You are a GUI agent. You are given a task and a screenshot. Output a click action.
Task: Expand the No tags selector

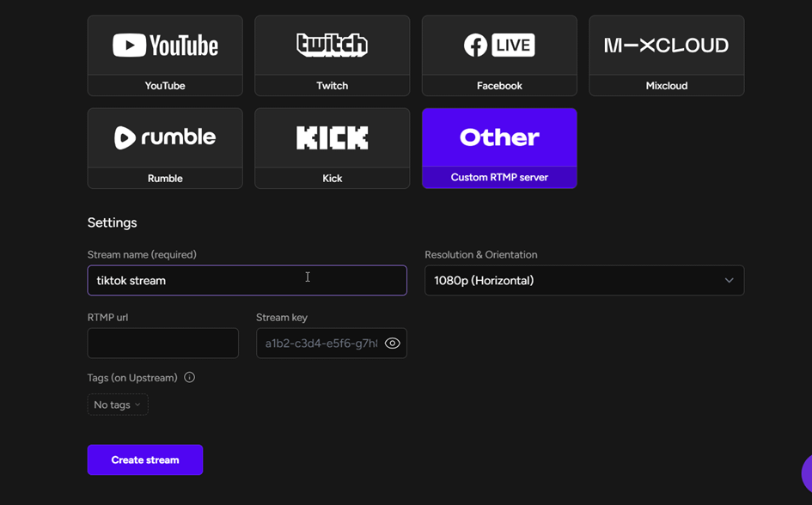coord(117,405)
